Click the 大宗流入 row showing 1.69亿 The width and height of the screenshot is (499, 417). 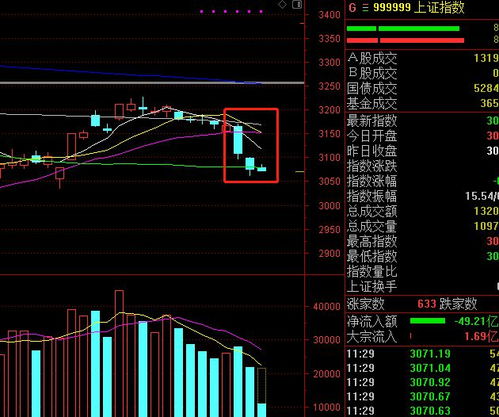422,337
